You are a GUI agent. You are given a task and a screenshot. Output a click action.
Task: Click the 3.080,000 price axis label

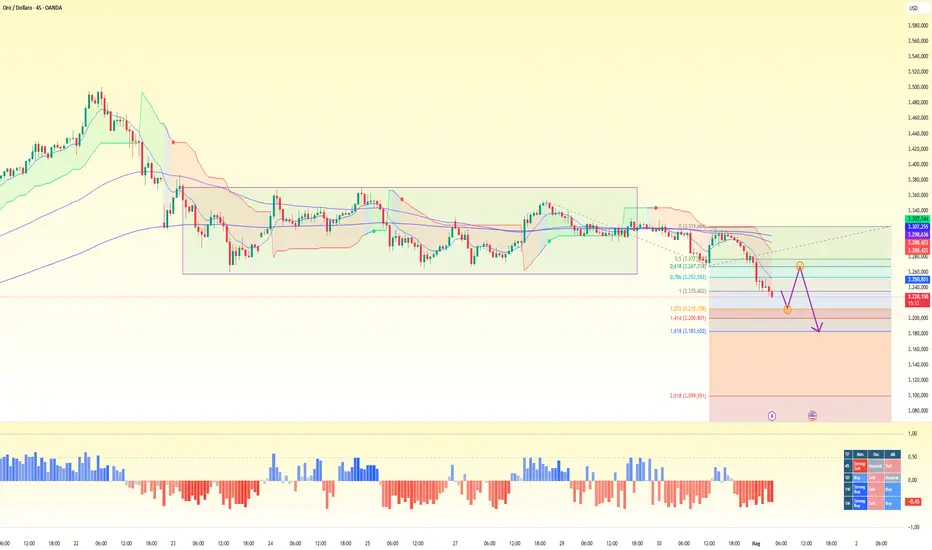[x=918, y=411]
